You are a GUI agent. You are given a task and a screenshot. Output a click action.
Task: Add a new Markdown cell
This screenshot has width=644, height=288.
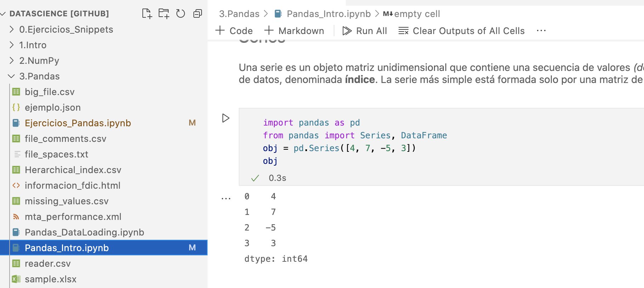(294, 31)
